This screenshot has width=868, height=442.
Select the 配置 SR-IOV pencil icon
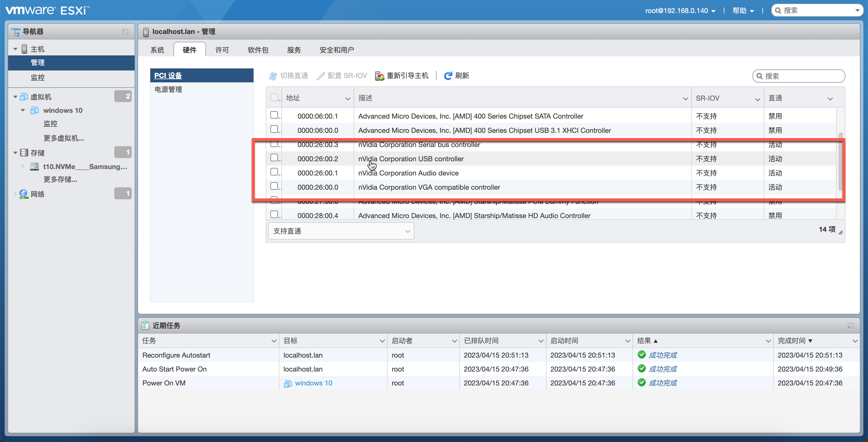click(321, 75)
